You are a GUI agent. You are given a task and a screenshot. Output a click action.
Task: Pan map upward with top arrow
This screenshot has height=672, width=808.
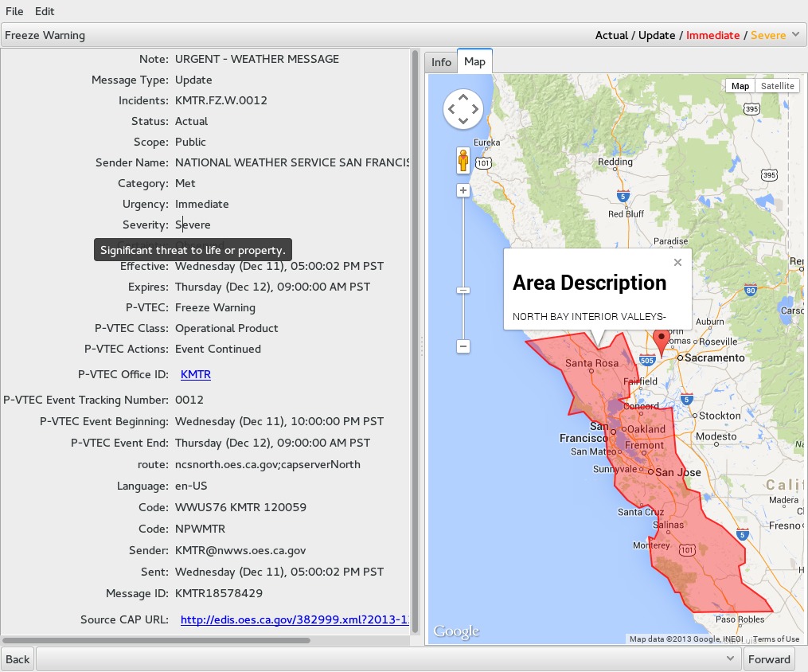[x=463, y=97]
